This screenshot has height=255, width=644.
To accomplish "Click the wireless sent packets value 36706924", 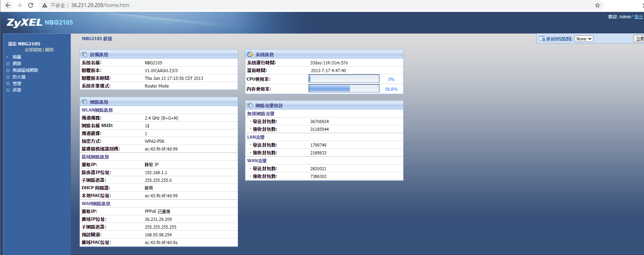I will click(319, 122).
